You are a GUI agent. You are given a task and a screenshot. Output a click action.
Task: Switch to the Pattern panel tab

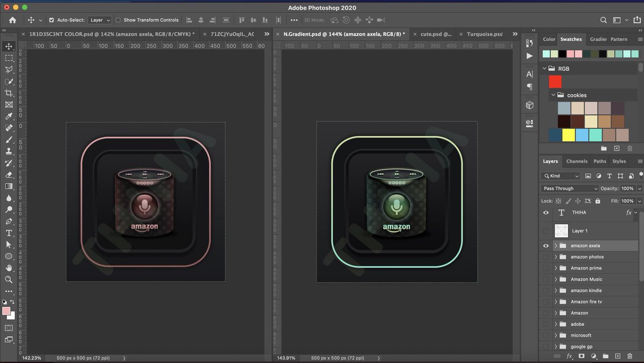point(619,39)
